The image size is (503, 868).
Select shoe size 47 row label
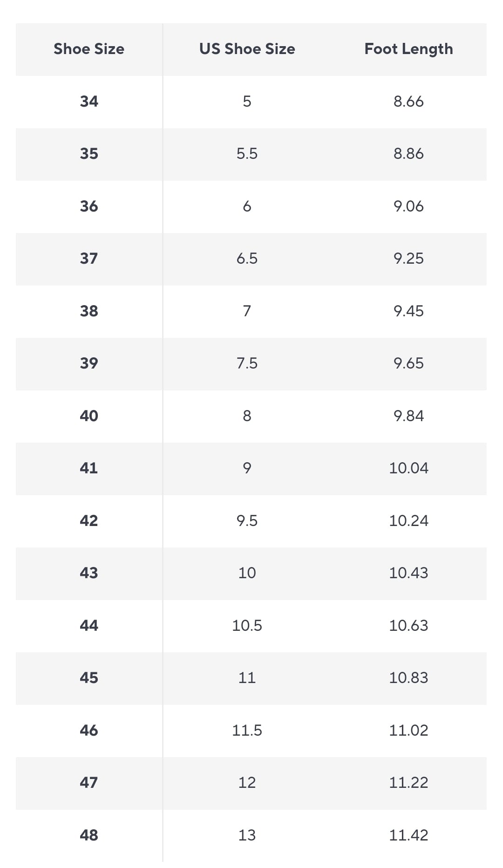[89, 782]
